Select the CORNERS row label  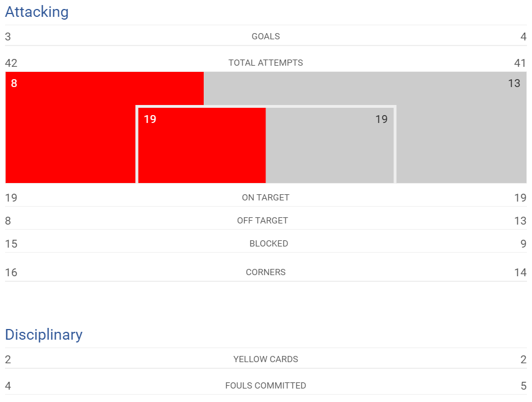[265, 272]
